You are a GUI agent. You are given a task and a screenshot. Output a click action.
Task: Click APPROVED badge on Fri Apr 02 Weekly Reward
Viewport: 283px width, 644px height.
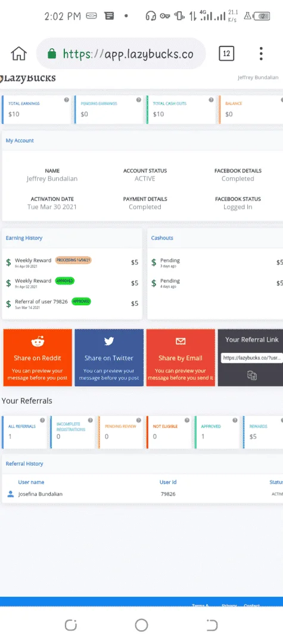[x=65, y=281]
